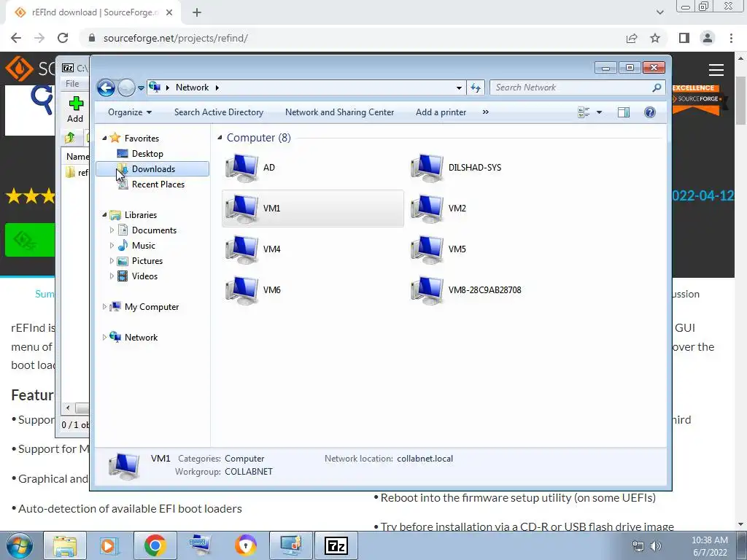Image resolution: width=747 pixels, height=560 pixels.
Task: Show the preview pane icon
Action: pos(624,112)
